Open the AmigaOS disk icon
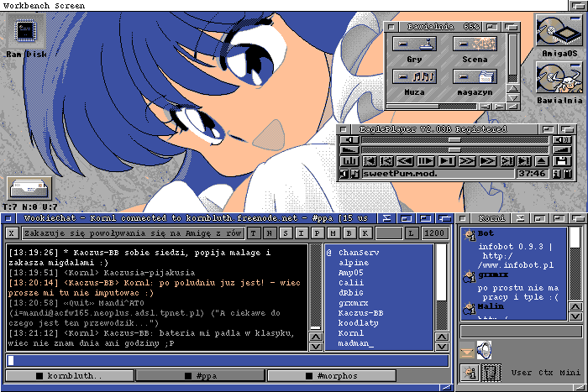 559,31
